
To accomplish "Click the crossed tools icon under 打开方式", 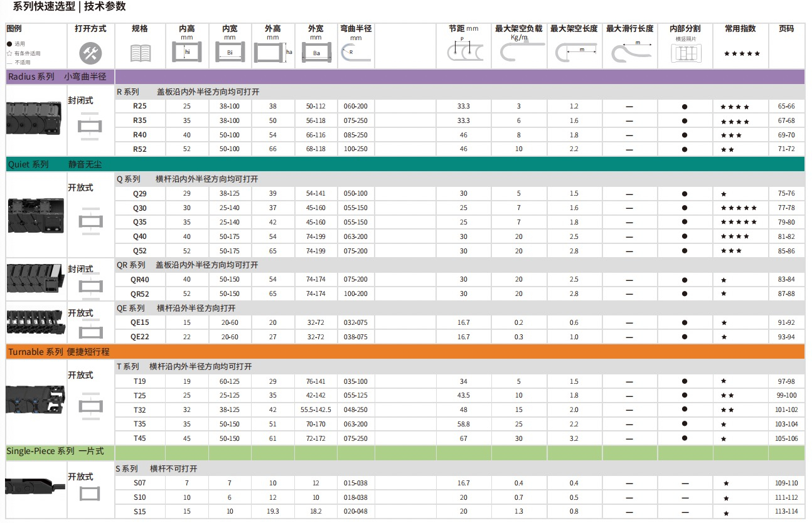I will [90, 53].
